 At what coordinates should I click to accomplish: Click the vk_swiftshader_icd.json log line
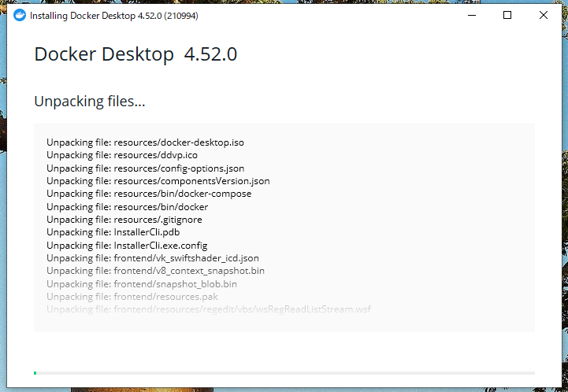click(152, 258)
